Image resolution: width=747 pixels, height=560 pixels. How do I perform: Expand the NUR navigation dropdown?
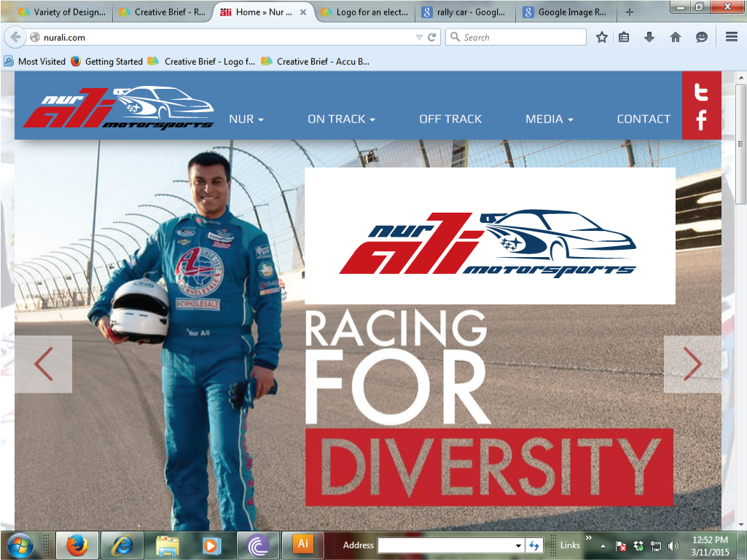(246, 119)
